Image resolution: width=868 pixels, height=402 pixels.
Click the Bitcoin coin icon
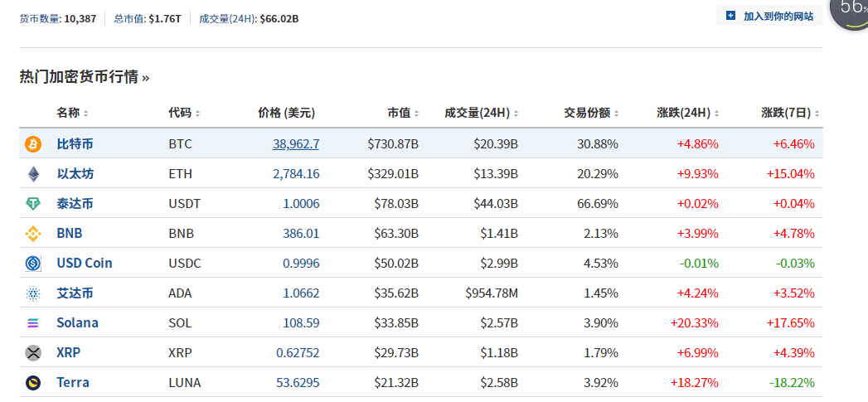point(33,144)
